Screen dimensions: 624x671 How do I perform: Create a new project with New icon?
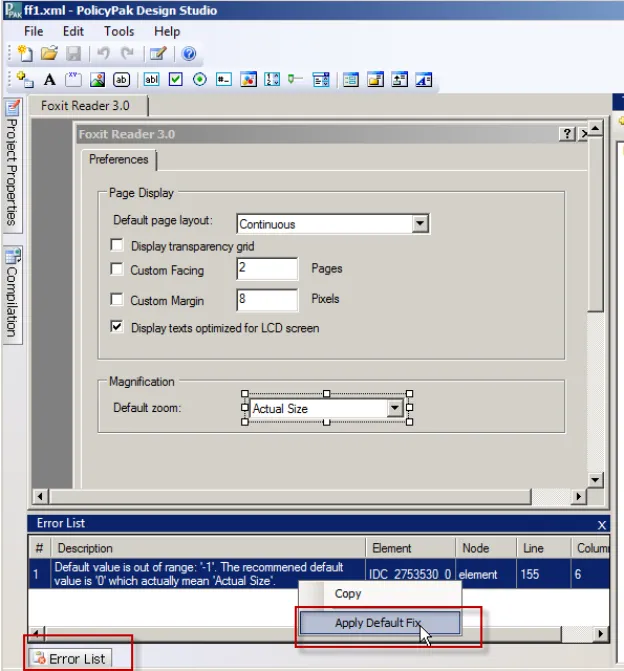pos(25,54)
